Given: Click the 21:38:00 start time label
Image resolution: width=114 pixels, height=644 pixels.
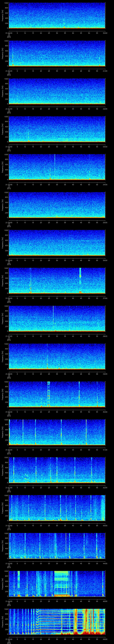Looking at the screenshot, I should tap(9, 374).
